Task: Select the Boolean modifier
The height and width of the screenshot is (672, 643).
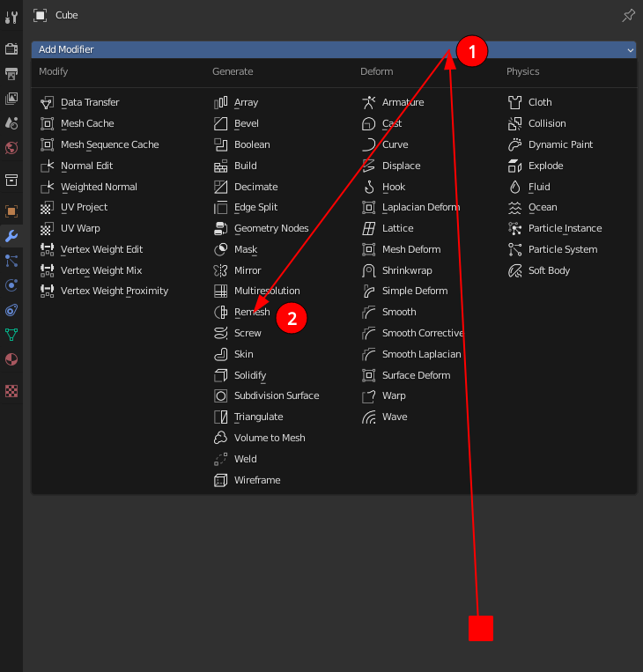Action: [x=241, y=144]
